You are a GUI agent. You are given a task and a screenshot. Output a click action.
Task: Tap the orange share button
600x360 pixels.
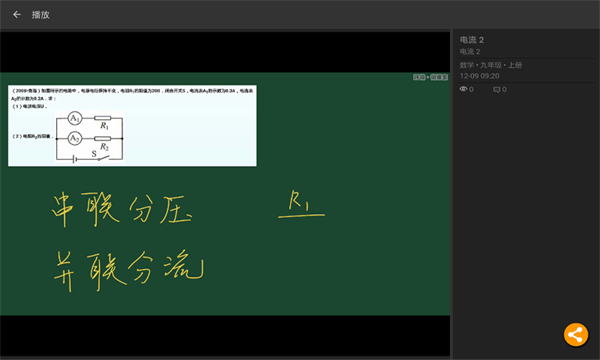click(x=576, y=335)
